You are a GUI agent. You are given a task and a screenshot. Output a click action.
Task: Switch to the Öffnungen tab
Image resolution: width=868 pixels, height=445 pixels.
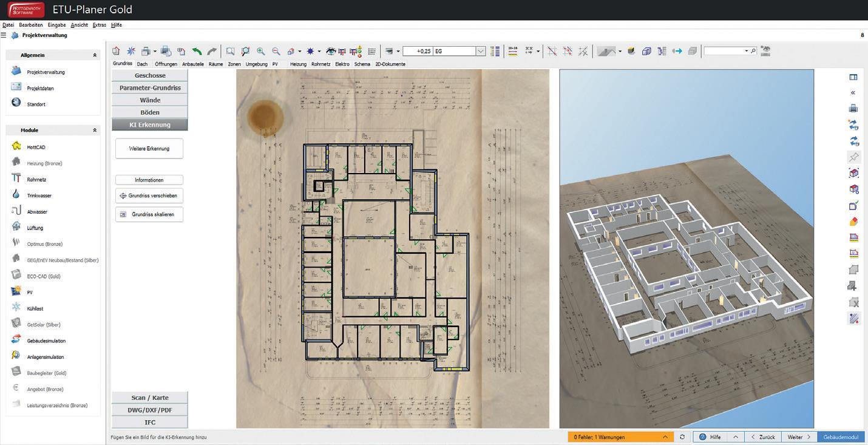pyautogui.click(x=166, y=64)
